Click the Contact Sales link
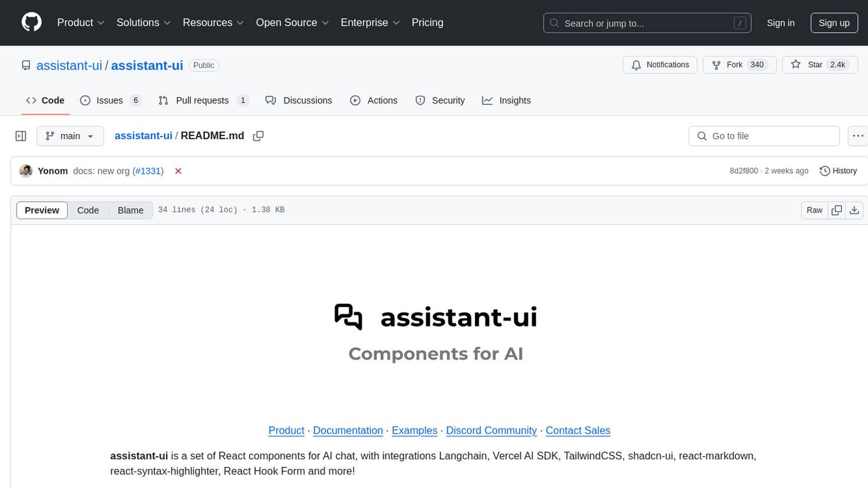This screenshot has height=488, width=868. 578,431
